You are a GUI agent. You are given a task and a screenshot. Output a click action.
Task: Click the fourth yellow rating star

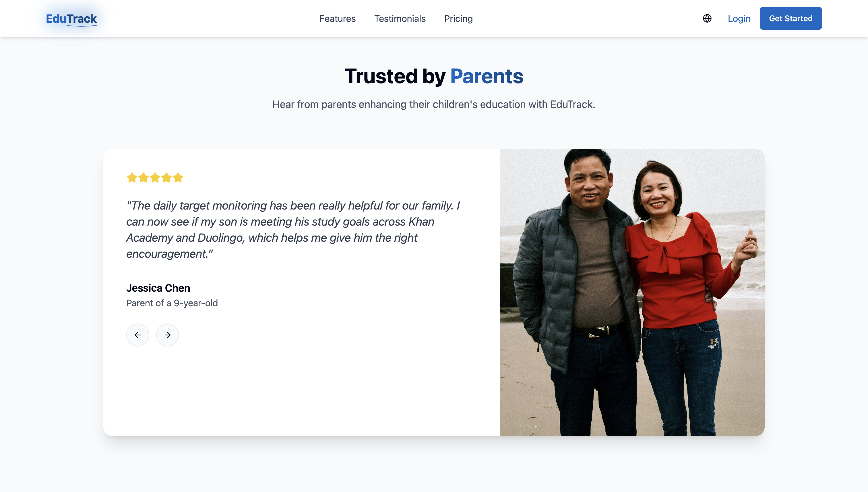[x=166, y=177]
